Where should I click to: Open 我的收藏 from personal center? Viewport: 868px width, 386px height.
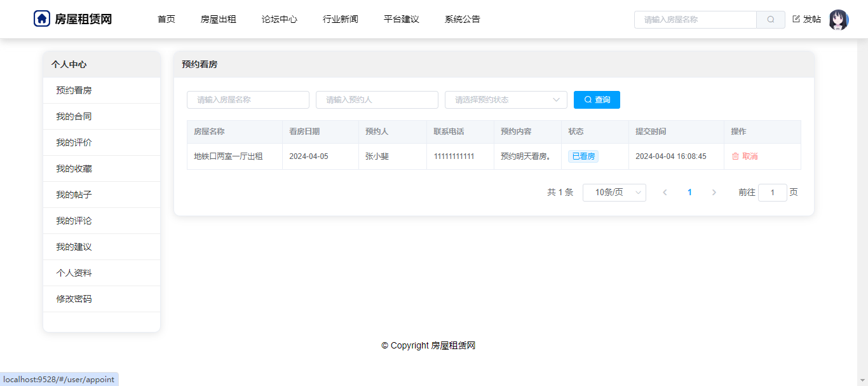(74, 169)
